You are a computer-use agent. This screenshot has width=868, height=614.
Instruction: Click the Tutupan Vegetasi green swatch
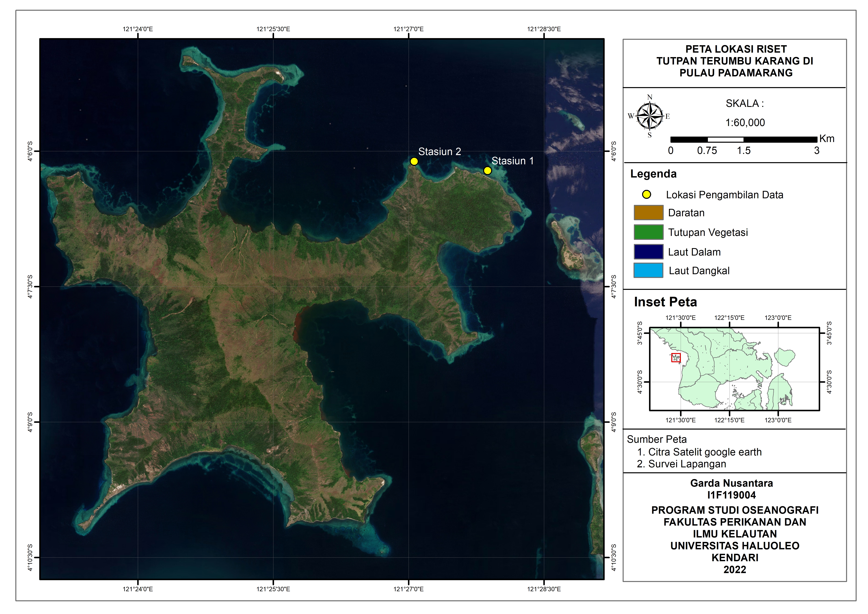click(648, 232)
